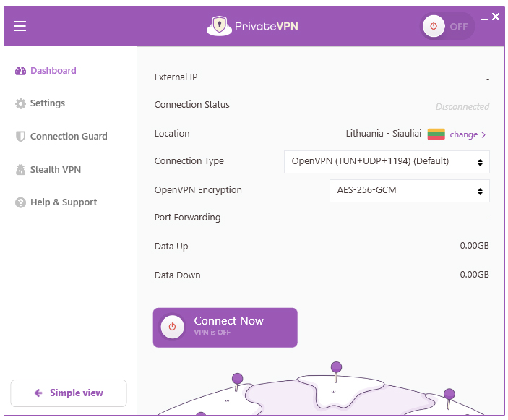Open the Settings menu item
Screen dimensions: 508x420
[x=47, y=103]
